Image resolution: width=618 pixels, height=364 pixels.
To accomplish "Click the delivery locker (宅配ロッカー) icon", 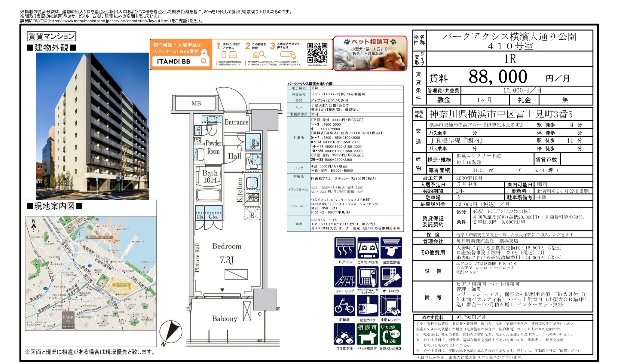I will 391,306.
